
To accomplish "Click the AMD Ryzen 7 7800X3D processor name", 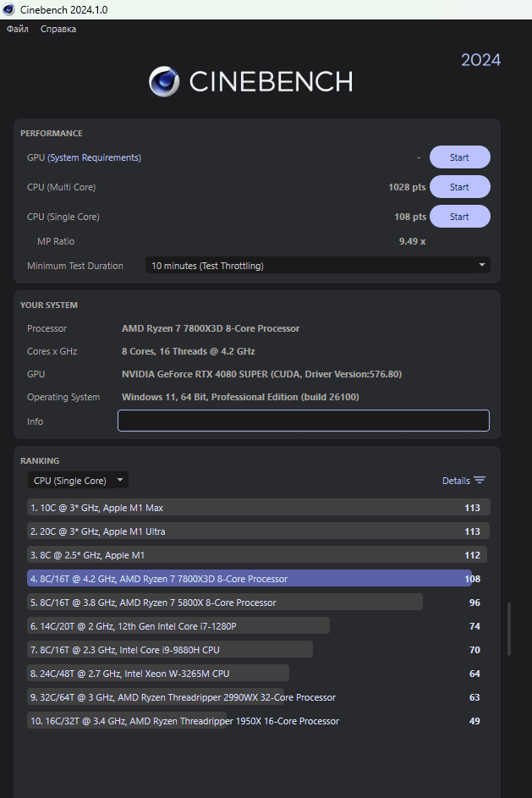I will coord(211,328).
